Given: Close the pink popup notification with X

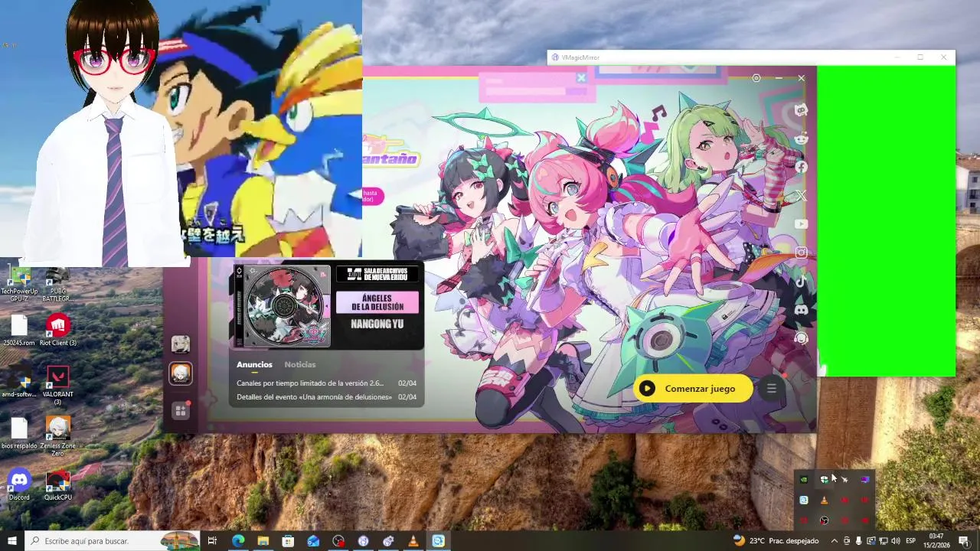Looking at the screenshot, I should (x=581, y=77).
